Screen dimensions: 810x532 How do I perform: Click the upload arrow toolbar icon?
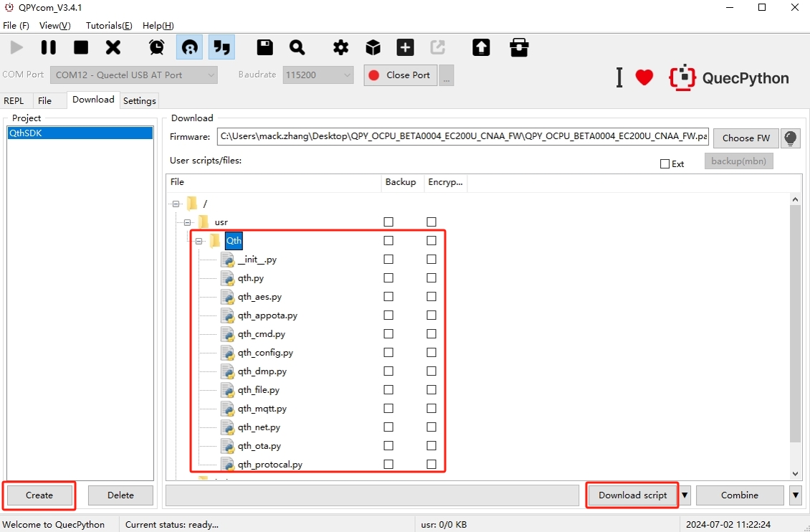pyautogui.click(x=481, y=47)
